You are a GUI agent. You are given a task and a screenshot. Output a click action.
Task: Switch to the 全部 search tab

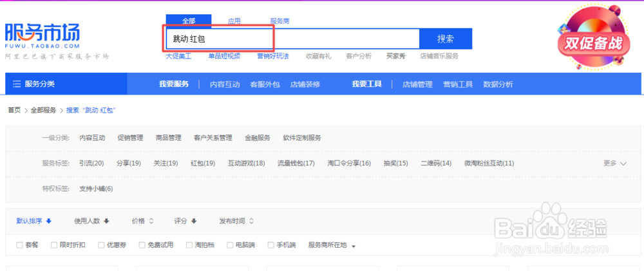[189, 21]
